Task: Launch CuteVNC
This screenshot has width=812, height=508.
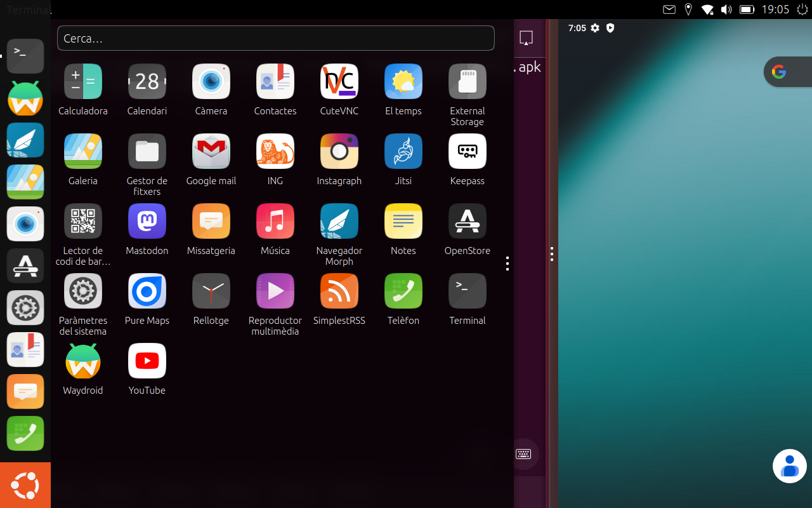Action: [339, 81]
